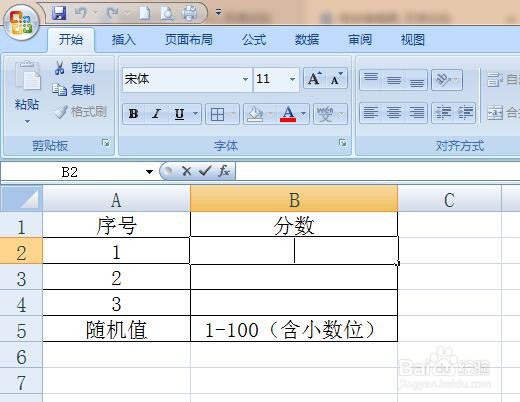Click the Bottom Align icon

416,80
